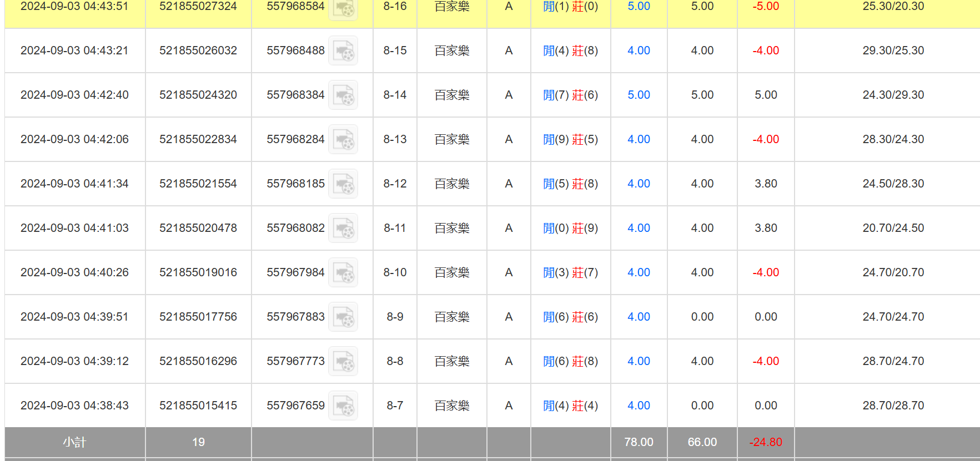Viewport: 980px width, 461px height.
Task: Click replay icon beside 557968384
Action: point(343,95)
